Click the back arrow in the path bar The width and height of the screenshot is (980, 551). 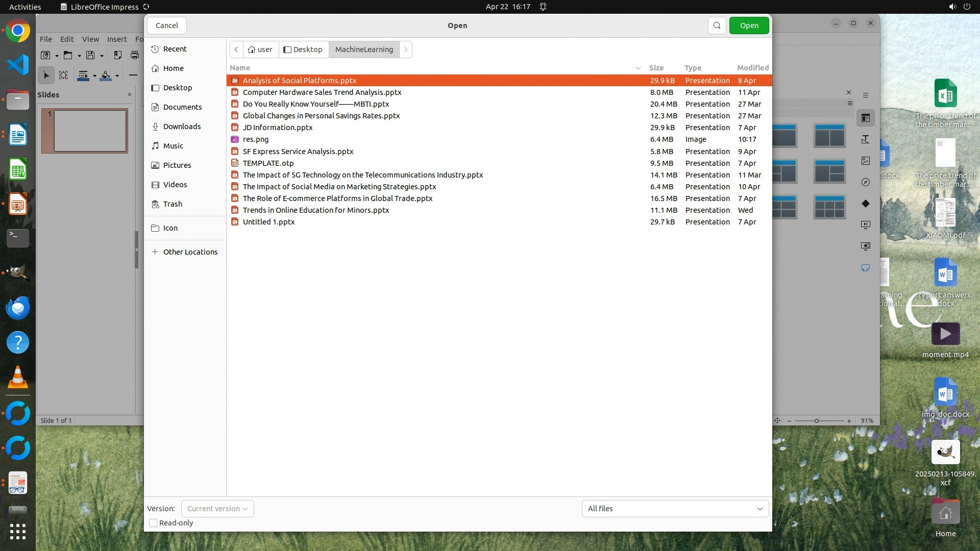[x=236, y=49]
